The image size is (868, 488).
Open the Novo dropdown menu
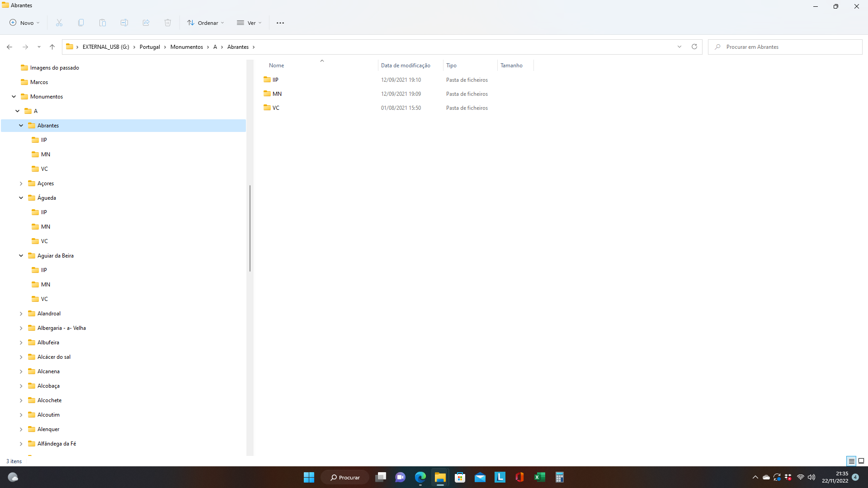pos(25,23)
